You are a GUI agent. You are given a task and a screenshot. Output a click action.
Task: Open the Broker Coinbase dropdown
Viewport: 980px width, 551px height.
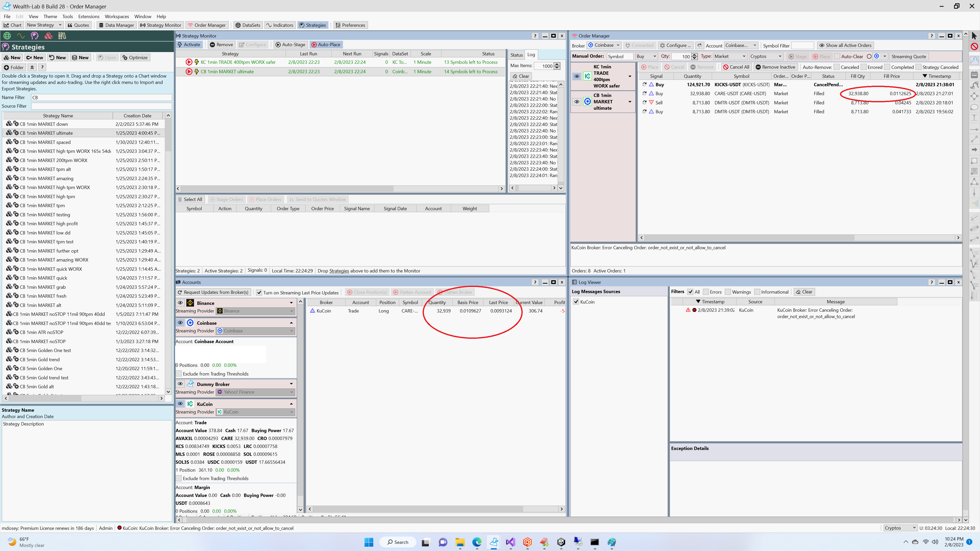pyautogui.click(x=604, y=45)
